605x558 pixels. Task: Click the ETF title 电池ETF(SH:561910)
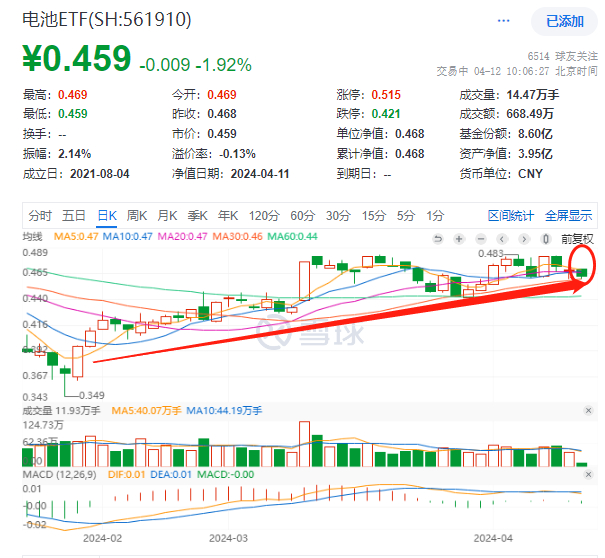coord(107,19)
